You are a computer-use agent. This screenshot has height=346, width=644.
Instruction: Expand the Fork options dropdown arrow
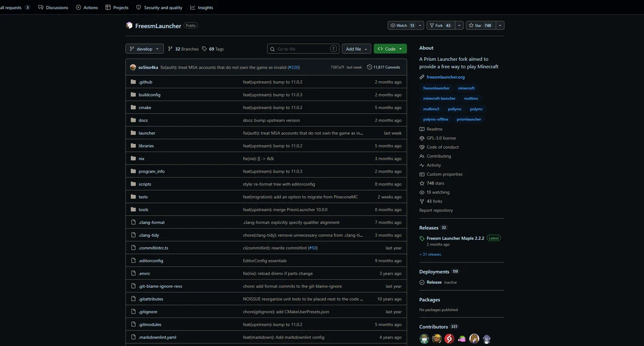point(459,26)
